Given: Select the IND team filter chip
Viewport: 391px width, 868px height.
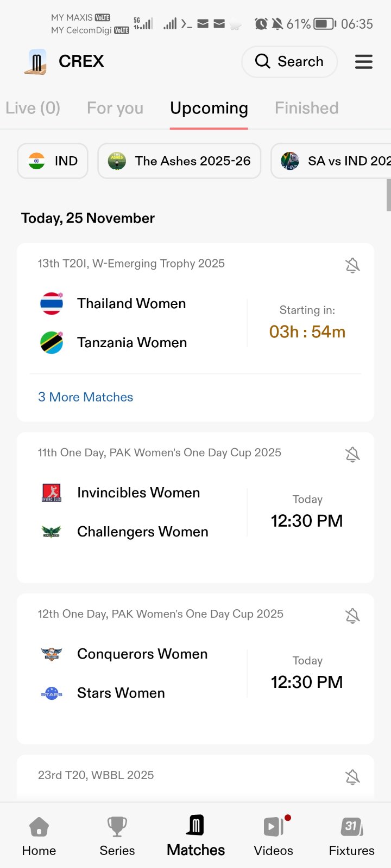Looking at the screenshot, I should [53, 161].
